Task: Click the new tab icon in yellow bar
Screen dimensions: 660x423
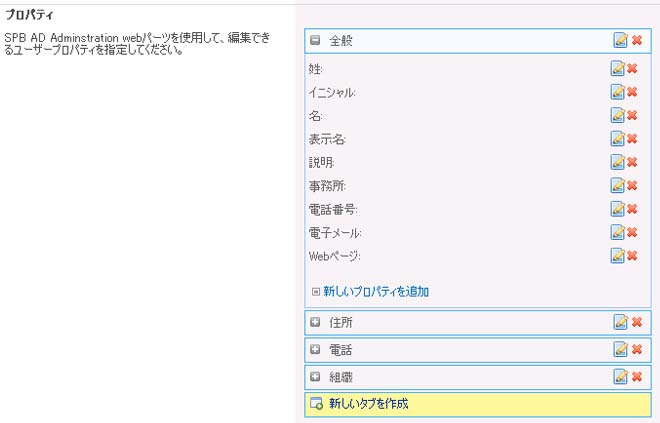Action: coord(317,404)
